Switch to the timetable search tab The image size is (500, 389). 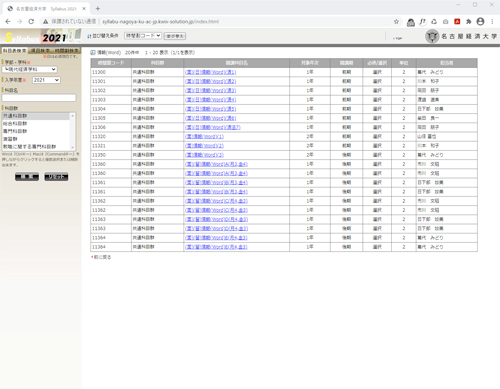tap(67, 51)
